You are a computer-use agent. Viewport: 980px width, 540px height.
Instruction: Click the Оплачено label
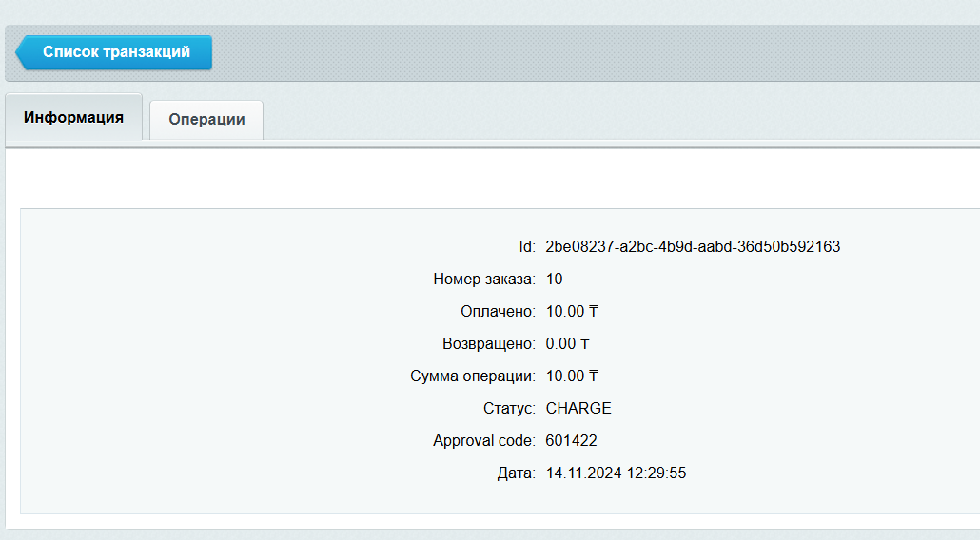498,312
